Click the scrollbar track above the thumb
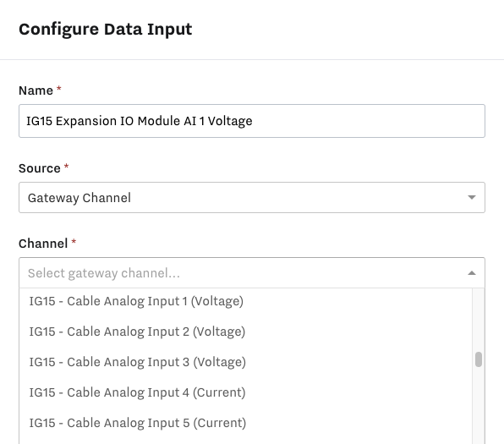 pyautogui.click(x=479, y=320)
